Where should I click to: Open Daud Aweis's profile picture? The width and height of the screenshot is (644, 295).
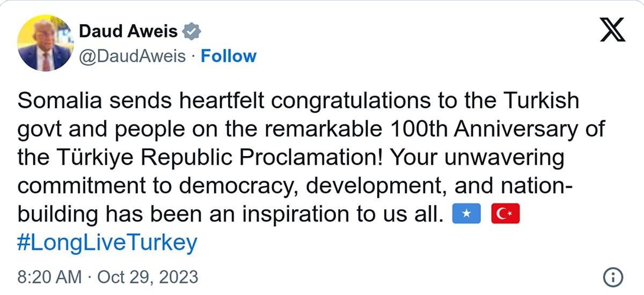point(45,43)
